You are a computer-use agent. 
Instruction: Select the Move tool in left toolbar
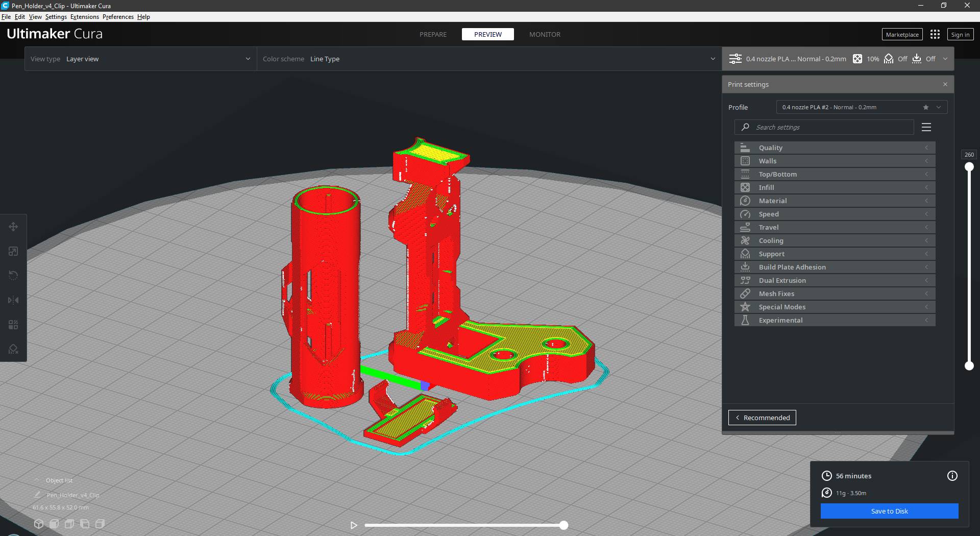tap(13, 227)
